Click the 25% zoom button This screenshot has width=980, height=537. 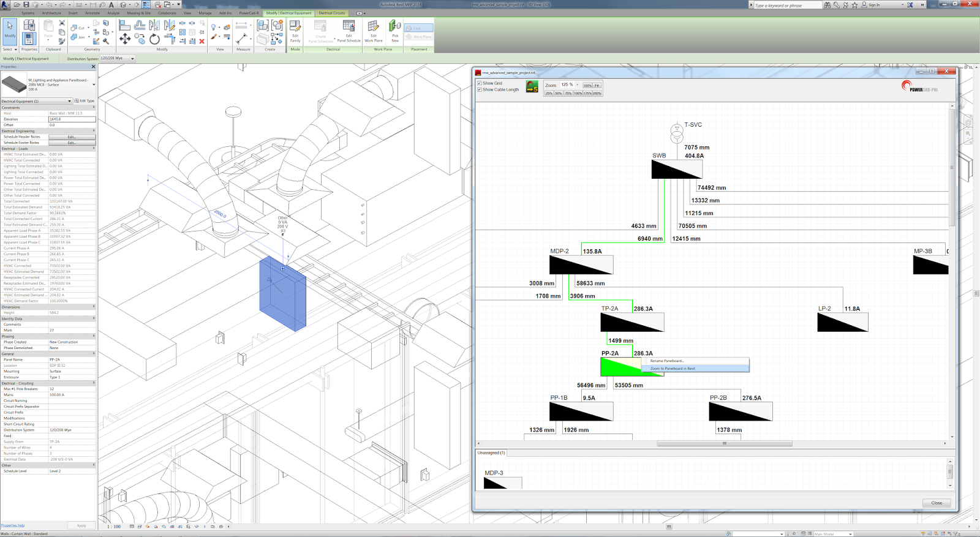click(549, 93)
